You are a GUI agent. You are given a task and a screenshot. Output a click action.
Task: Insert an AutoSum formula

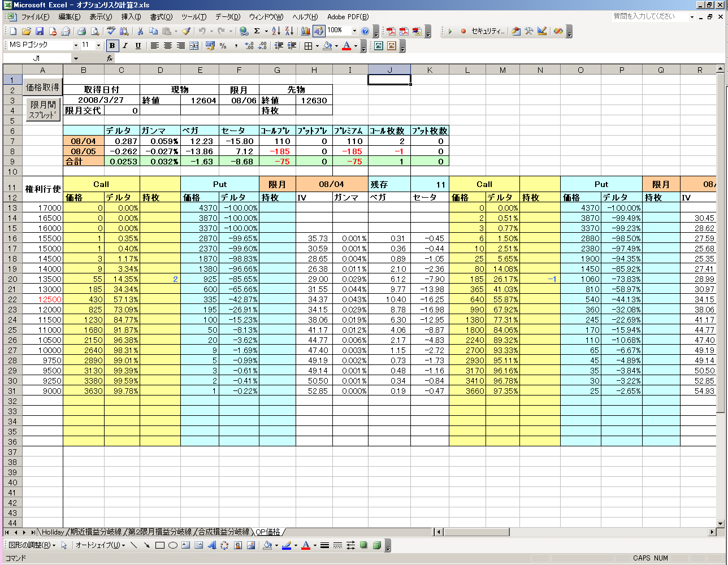pyautogui.click(x=257, y=31)
